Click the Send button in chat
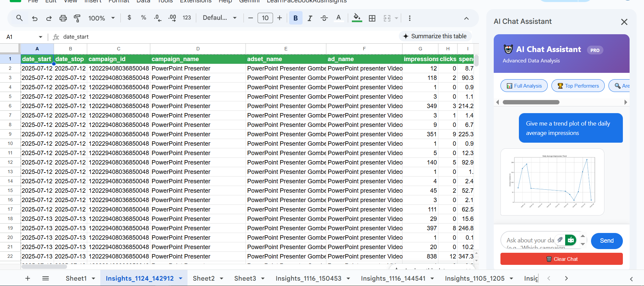Image resolution: width=644 pixels, height=286 pixels. 606,241
